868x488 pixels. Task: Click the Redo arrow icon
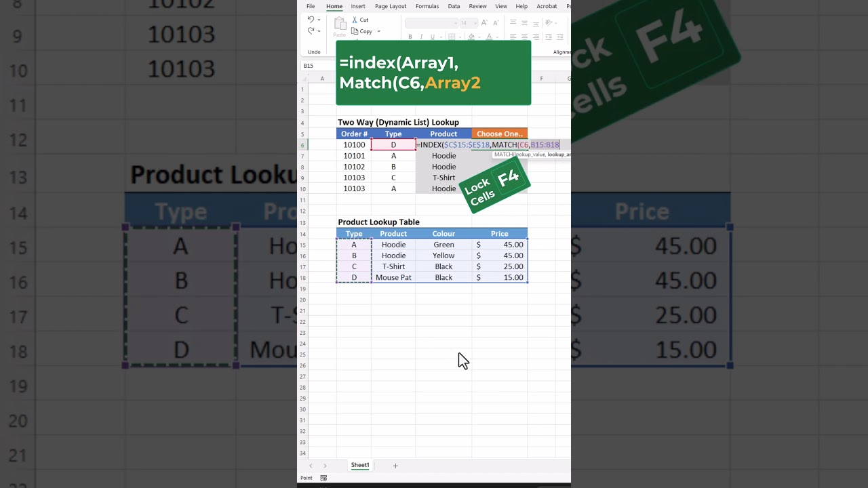[311, 31]
